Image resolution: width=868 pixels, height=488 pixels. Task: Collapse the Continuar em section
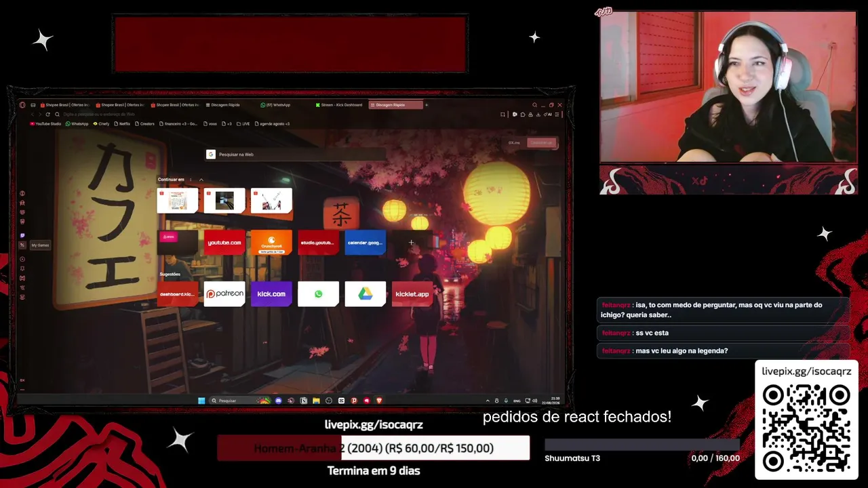[201, 180]
